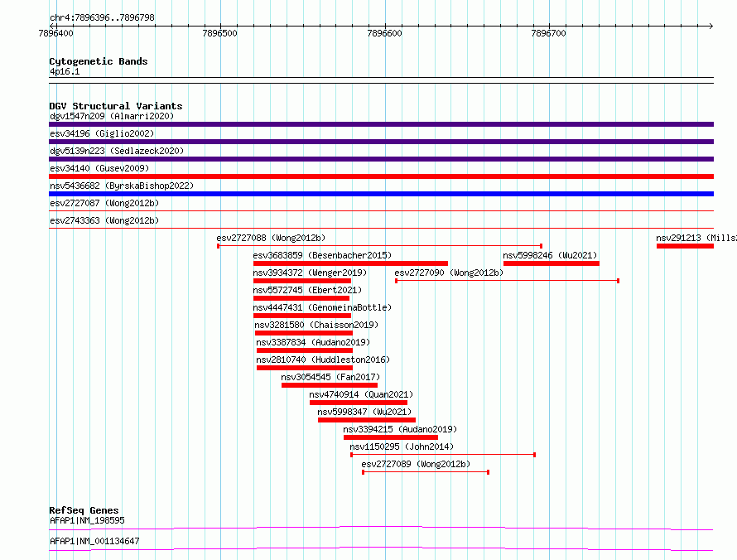Viewport: 737px width, 560px height.
Task: Click the thin span line under esv2727089
Action: click(x=426, y=472)
